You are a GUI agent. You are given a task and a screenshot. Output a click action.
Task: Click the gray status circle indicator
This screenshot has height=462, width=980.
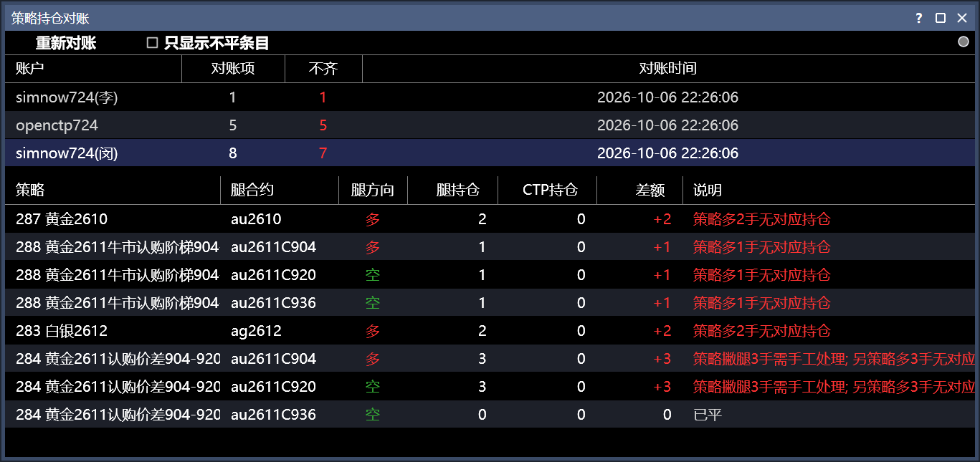pos(964,42)
